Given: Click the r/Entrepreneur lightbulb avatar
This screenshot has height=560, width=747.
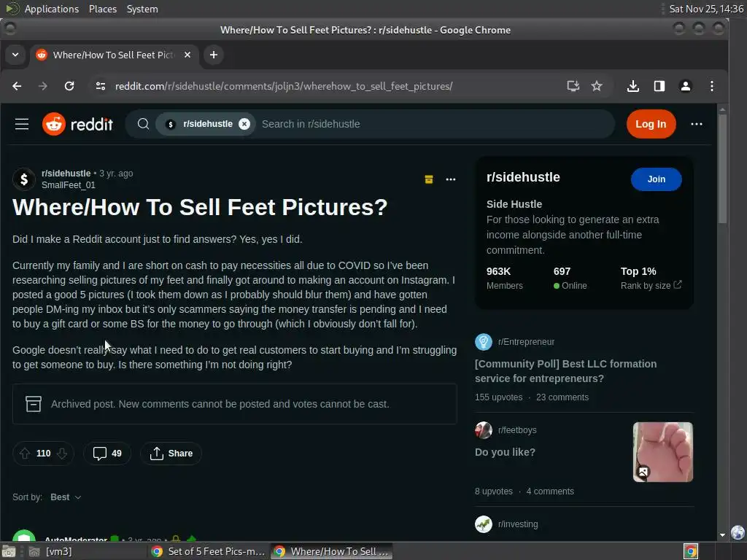Looking at the screenshot, I should (x=484, y=342).
